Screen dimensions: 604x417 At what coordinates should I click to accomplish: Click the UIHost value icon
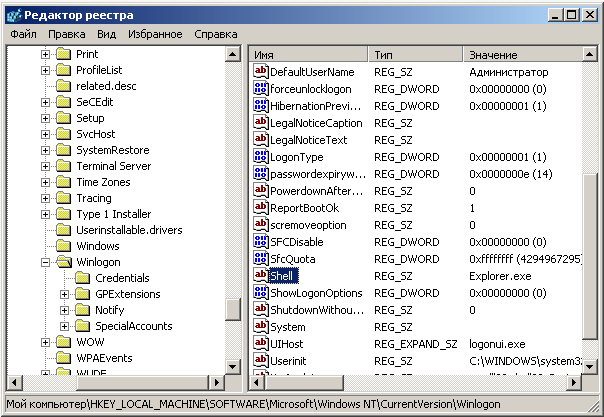(260, 343)
